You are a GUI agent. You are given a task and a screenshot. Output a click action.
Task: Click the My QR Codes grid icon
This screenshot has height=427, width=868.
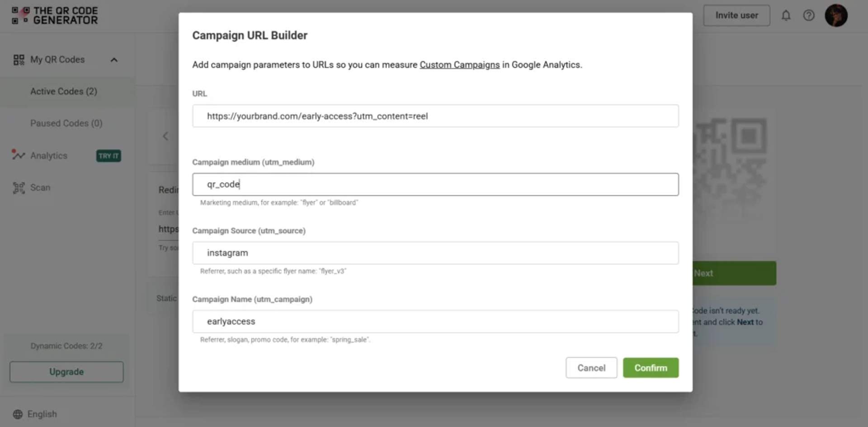(x=19, y=60)
